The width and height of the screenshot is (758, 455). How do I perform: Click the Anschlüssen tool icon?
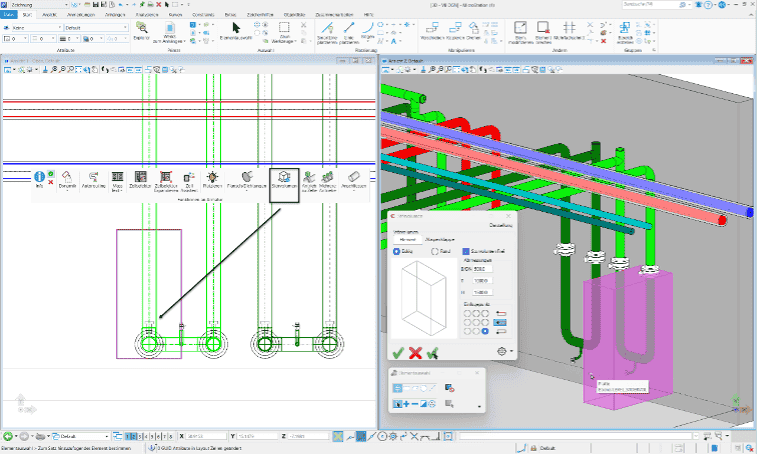353,179
